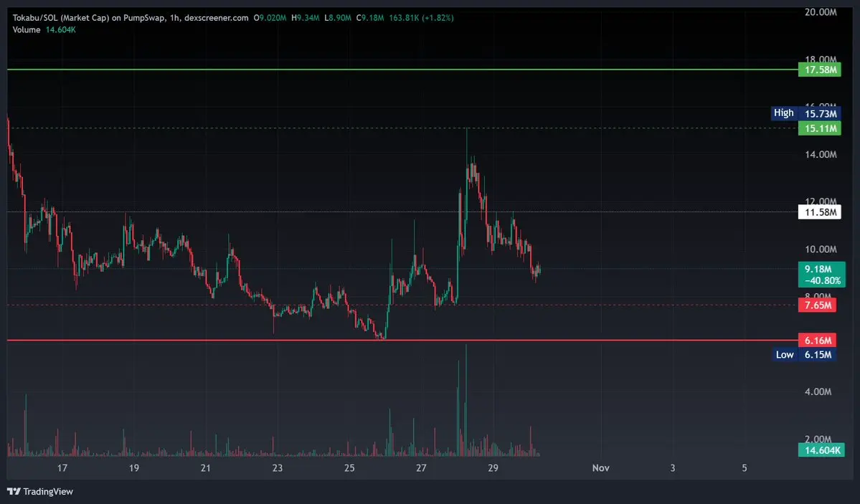Click the 14.00M price axis tick
The width and height of the screenshot is (860, 504).
click(821, 155)
